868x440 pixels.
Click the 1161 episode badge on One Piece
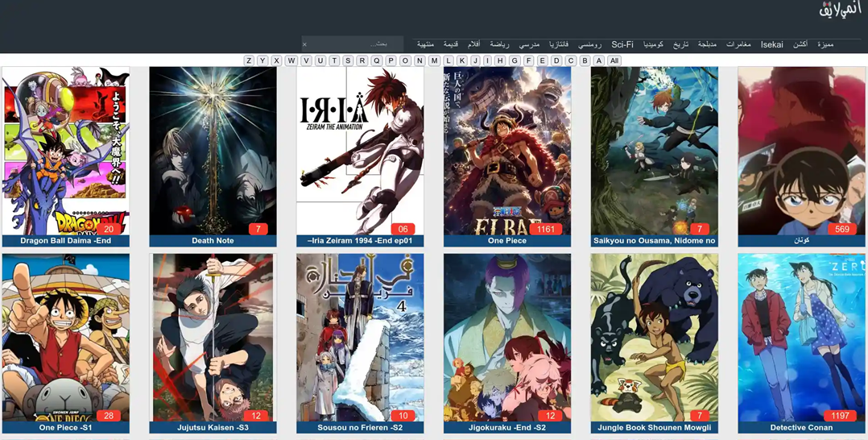tap(546, 229)
